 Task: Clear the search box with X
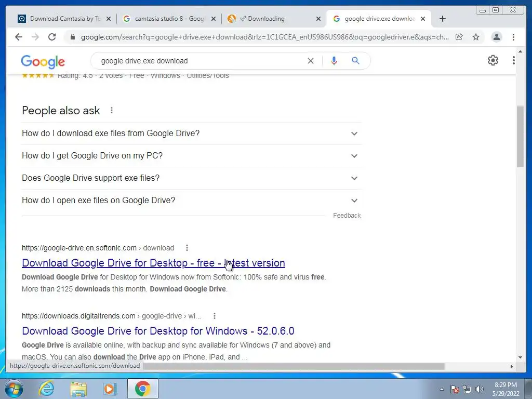pos(311,61)
